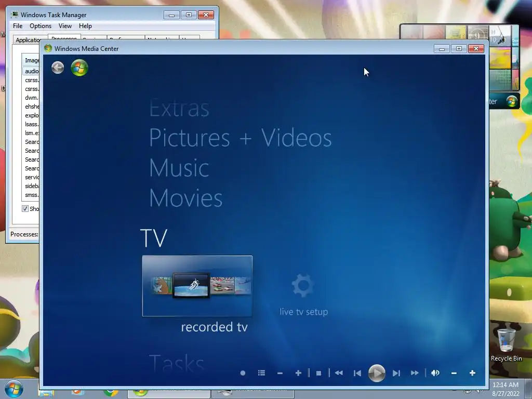Select the Movies category
Viewport: 532px width, 399px height.
[185, 197]
